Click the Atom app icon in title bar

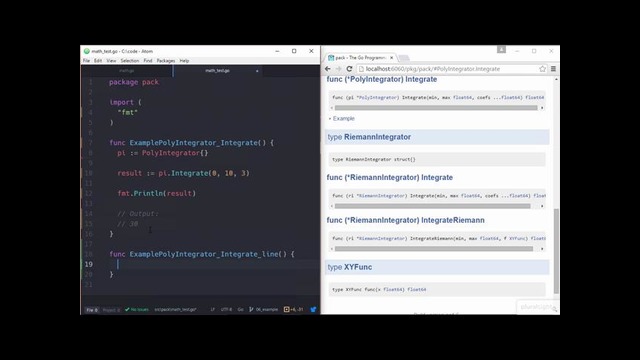[x=87, y=51]
